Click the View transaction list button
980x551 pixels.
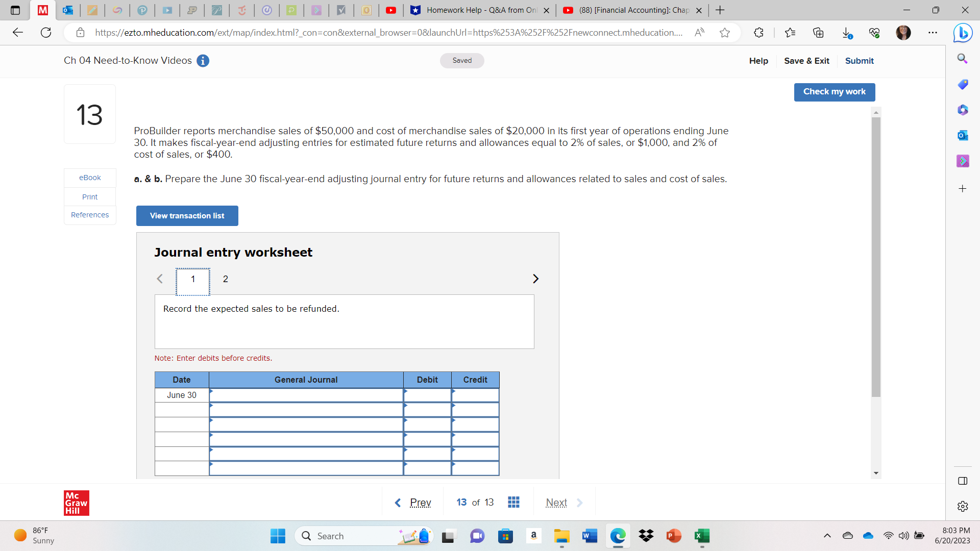coord(187,216)
